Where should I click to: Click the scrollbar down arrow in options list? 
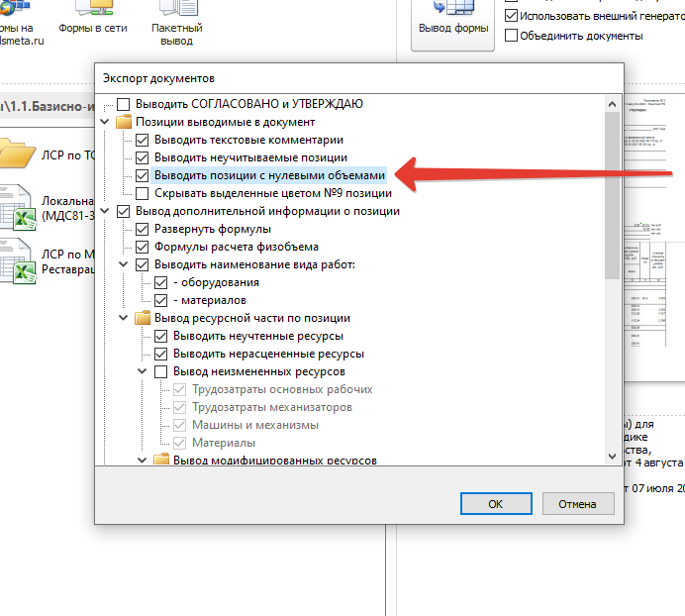coord(612,456)
